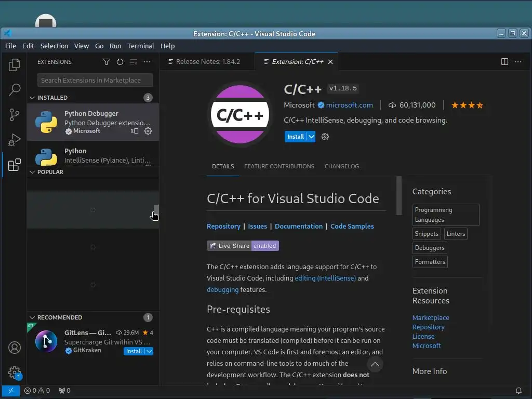Select the Debuggers category
Image resolution: width=532 pixels, height=399 pixels.
(x=430, y=248)
